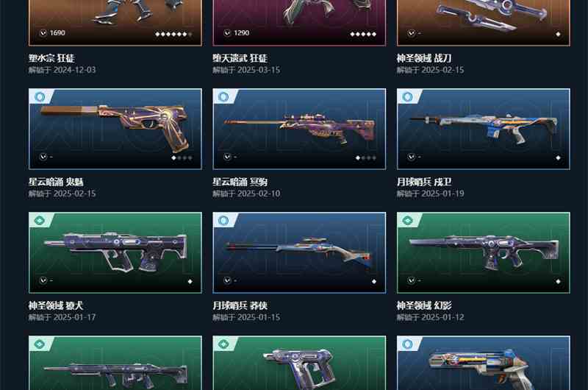Click the level diamonds on 星云暗涌 鬼魅 card

pos(182,158)
